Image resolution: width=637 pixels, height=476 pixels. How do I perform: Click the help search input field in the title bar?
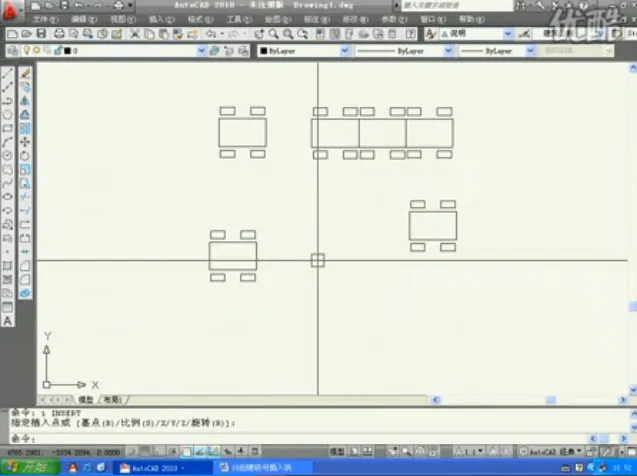tap(457, 6)
